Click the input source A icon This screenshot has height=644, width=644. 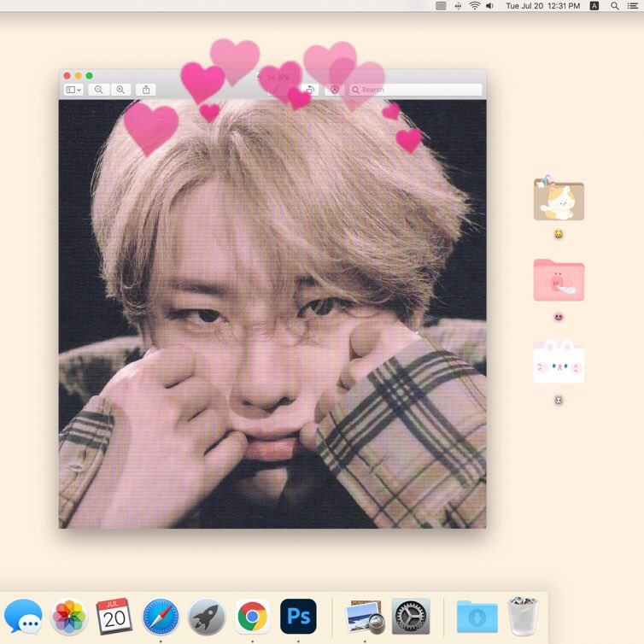594,6
